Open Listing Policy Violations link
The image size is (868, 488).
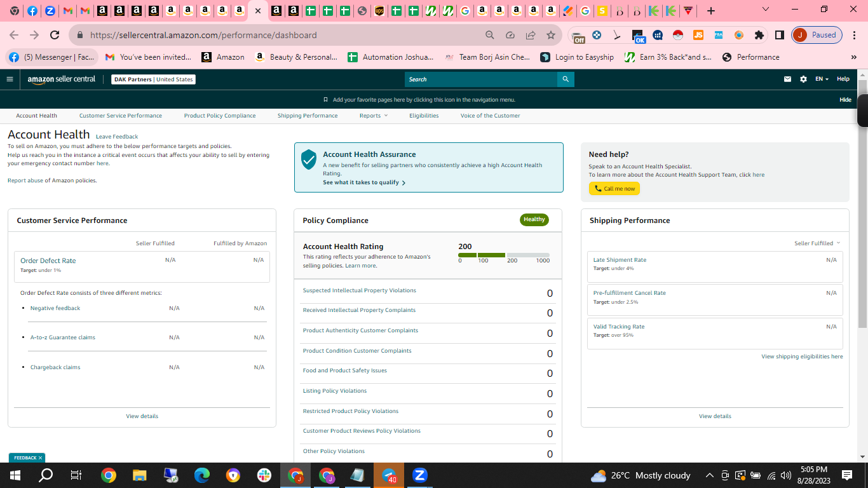click(x=335, y=391)
